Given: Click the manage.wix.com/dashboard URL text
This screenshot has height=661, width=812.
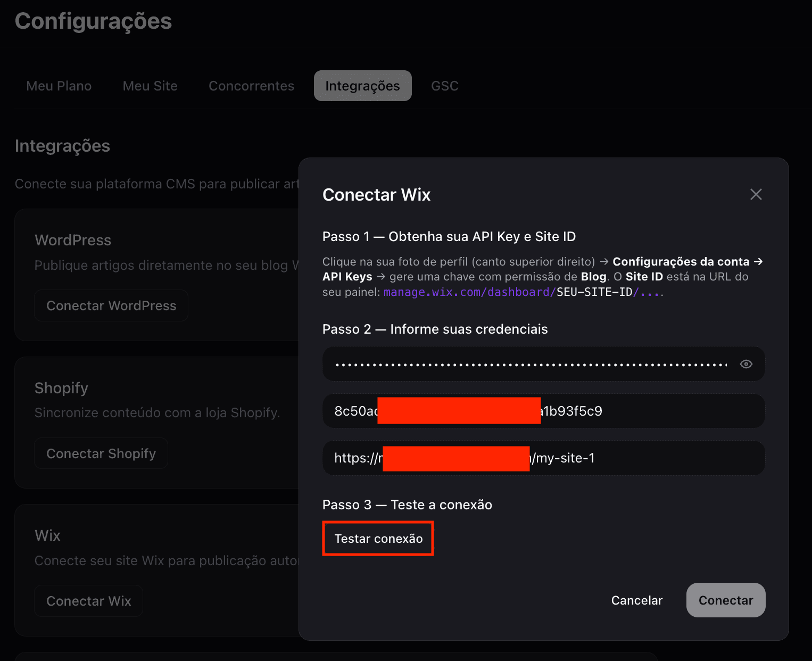Looking at the screenshot, I should click(x=524, y=292).
